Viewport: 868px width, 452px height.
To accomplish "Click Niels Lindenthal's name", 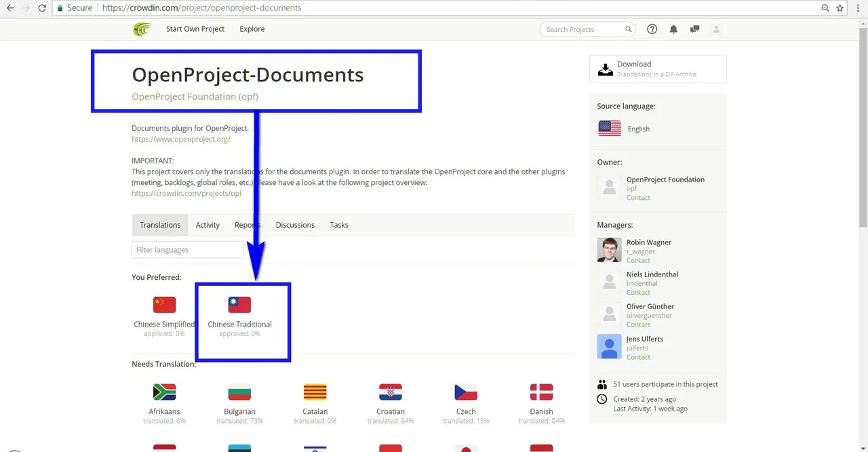I will pos(652,274).
